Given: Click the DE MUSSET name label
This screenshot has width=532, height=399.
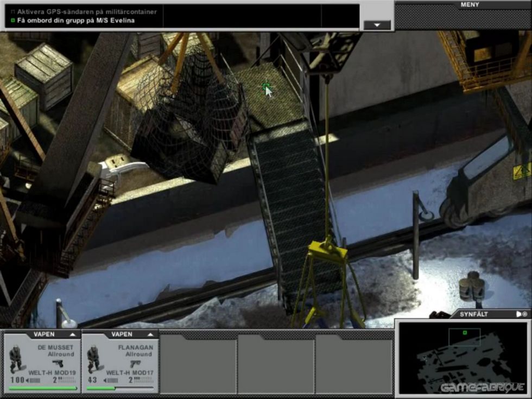Looking at the screenshot, I should tap(55, 347).
